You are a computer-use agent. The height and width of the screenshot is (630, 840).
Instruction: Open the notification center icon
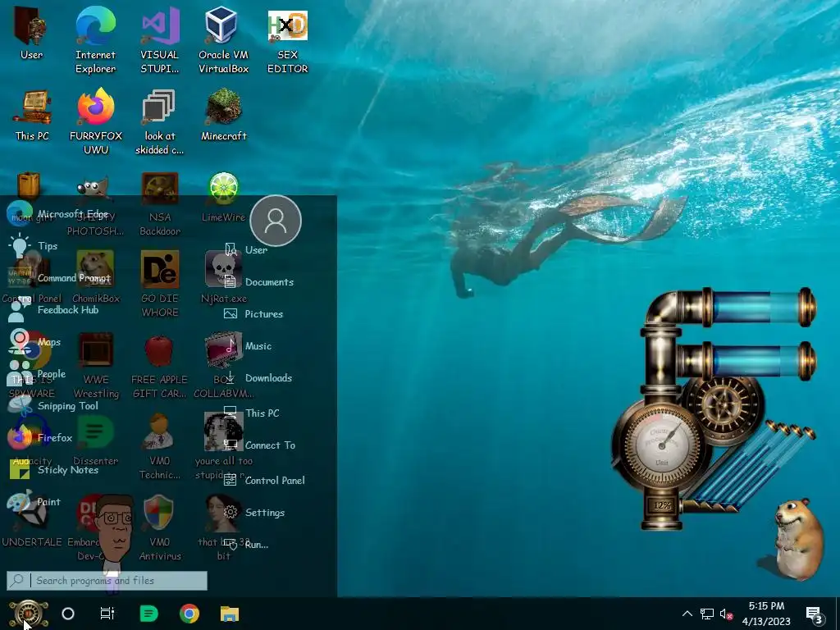click(x=814, y=614)
